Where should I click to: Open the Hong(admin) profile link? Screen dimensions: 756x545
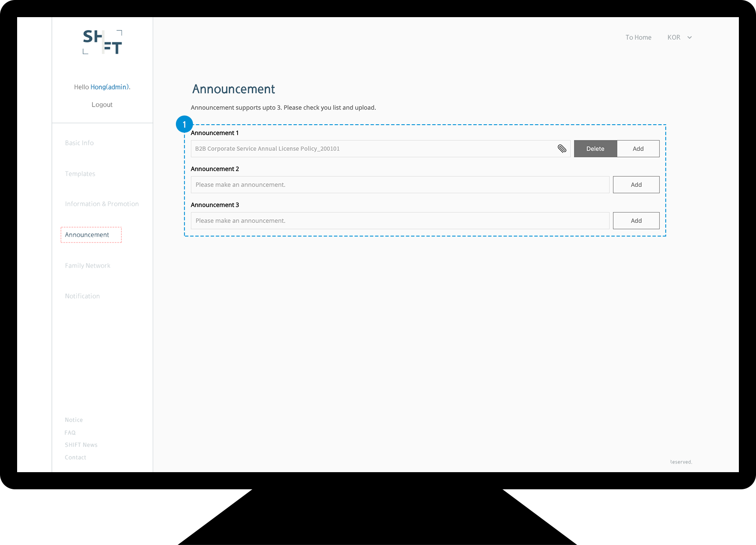coord(110,87)
